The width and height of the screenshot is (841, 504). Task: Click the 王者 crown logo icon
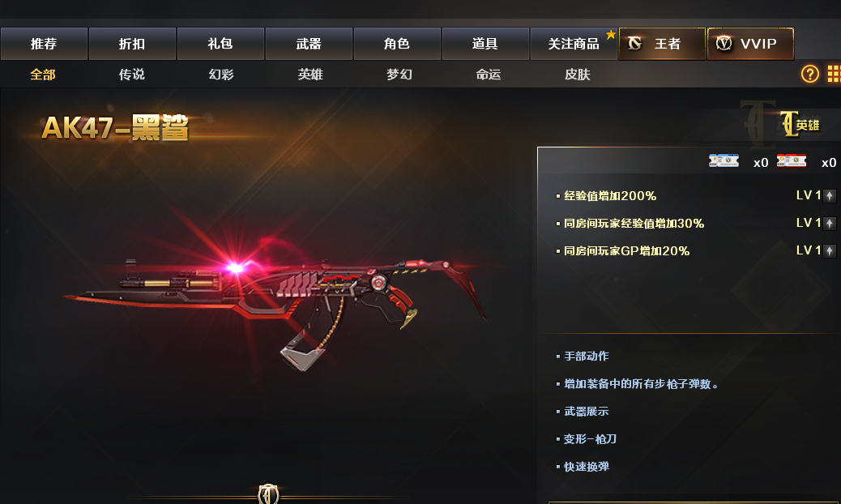tap(635, 44)
